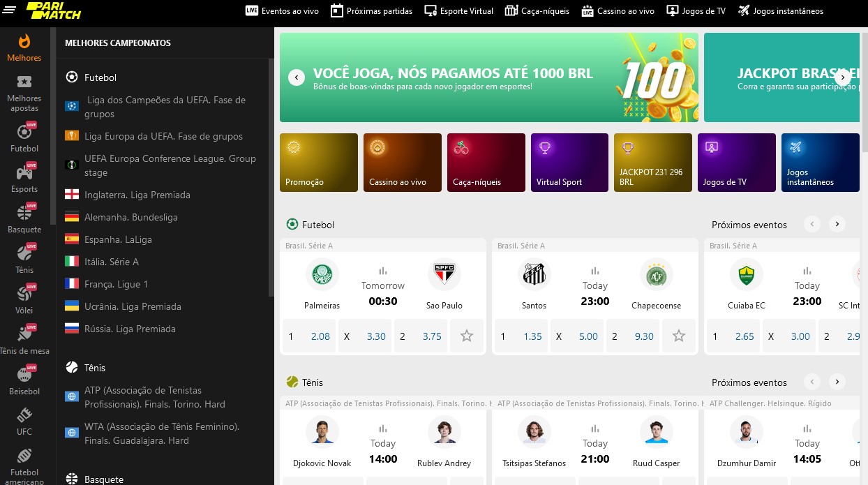Open stats icon for Palmeiras match
Image resolution: width=868 pixels, height=485 pixels.
[x=383, y=271]
